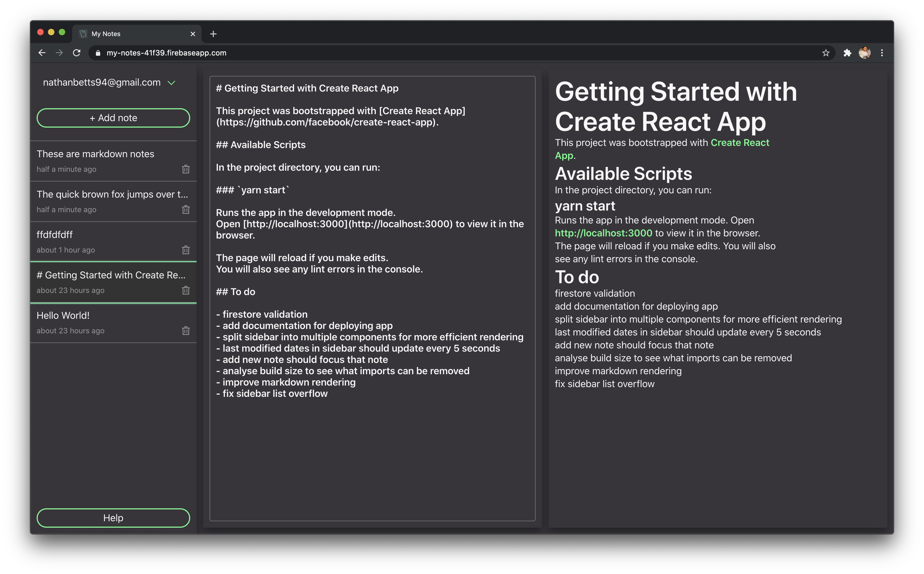
Task: Expand the nathanbetts94@gmail.com account dropdown
Action: [x=171, y=83]
